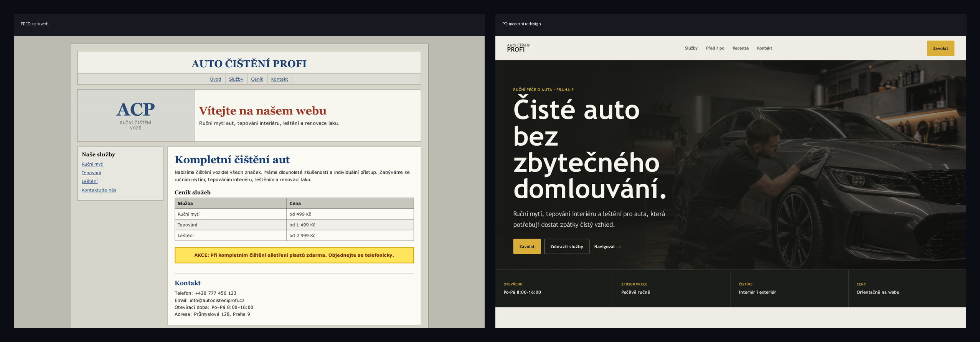Select the Orientačně na webu text

coord(878,292)
